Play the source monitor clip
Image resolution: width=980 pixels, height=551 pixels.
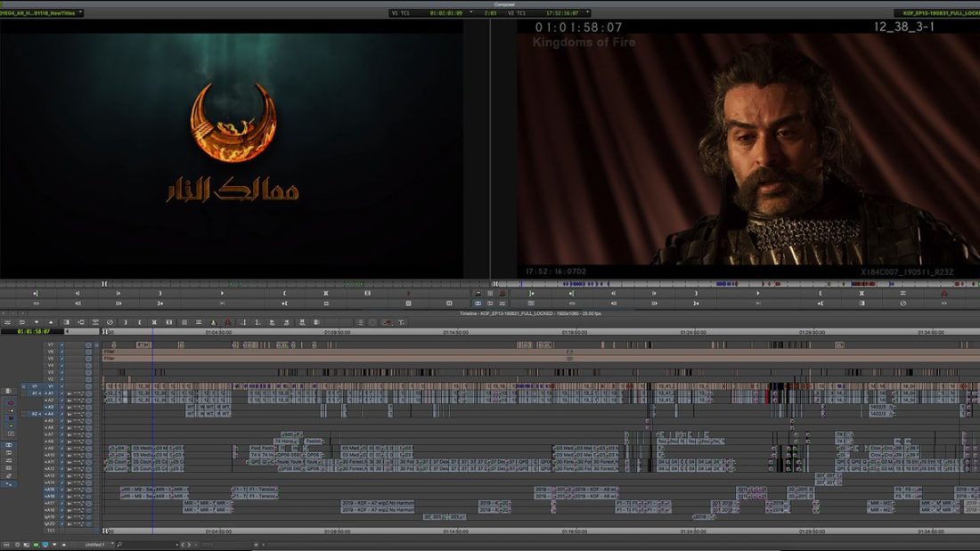(222, 293)
